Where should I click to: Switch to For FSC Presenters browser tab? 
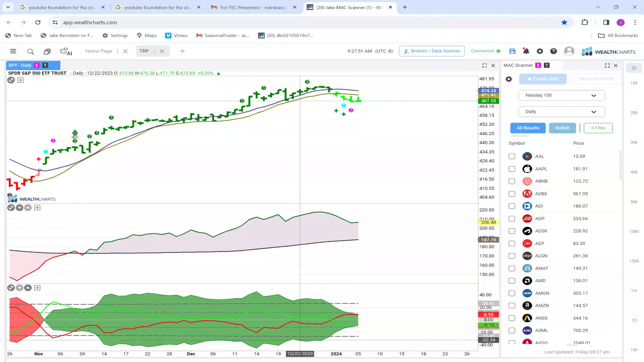click(x=254, y=7)
